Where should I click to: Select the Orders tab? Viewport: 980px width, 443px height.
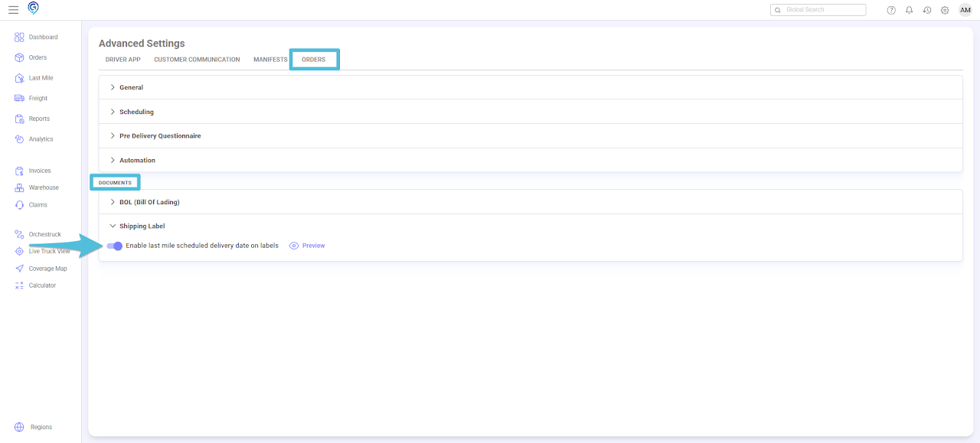(x=314, y=60)
